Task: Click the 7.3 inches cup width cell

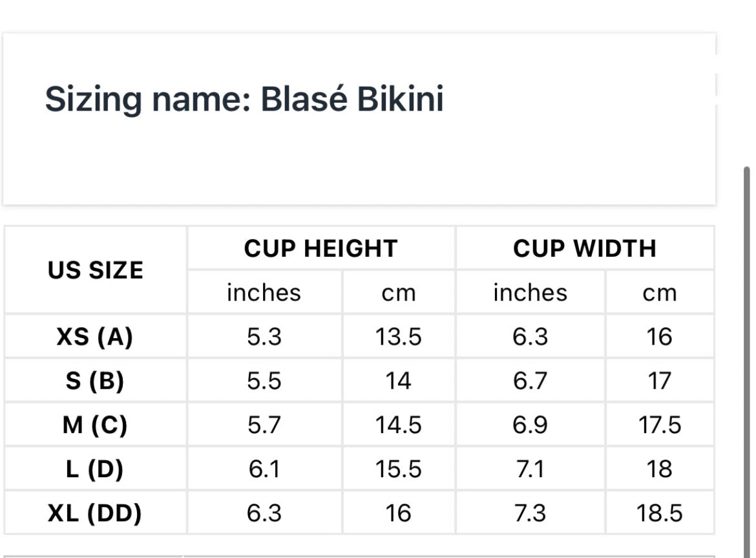Action: pyautogui.click(x=530, y=513)
